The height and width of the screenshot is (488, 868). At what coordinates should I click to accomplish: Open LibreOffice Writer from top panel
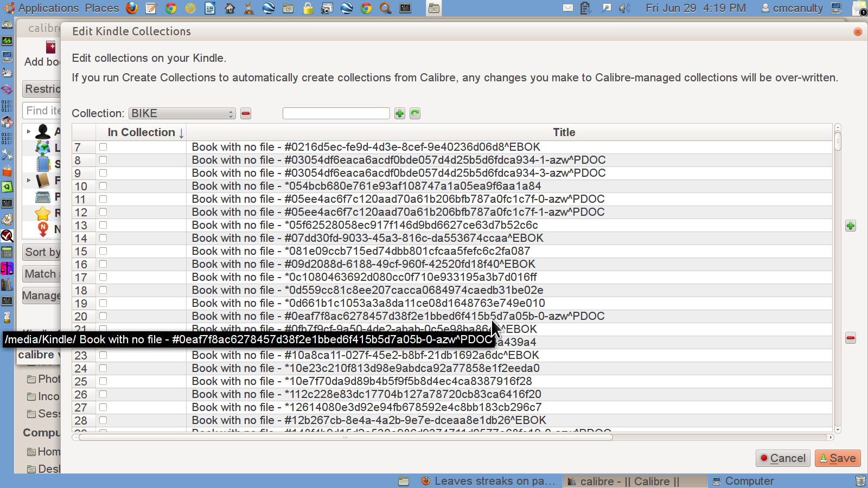click(x=210, y=8)
